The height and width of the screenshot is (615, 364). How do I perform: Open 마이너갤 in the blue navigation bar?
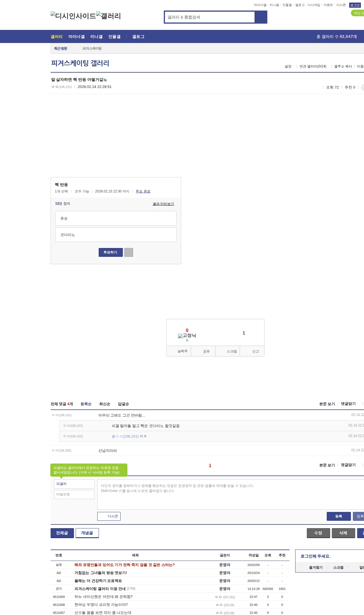76,37
